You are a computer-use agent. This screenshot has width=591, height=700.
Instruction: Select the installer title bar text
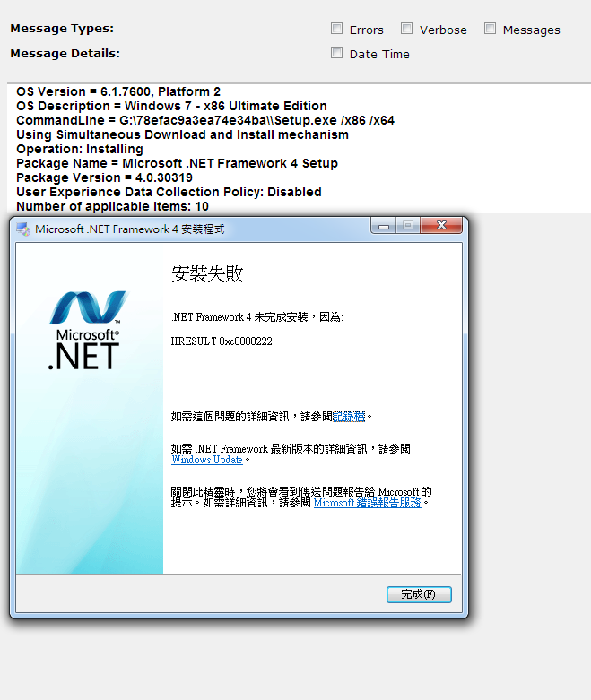point(129,229)
